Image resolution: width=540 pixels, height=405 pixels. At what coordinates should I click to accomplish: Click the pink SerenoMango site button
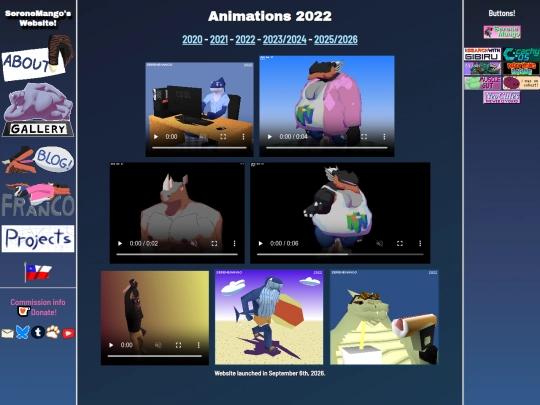(x=502, y=32)
